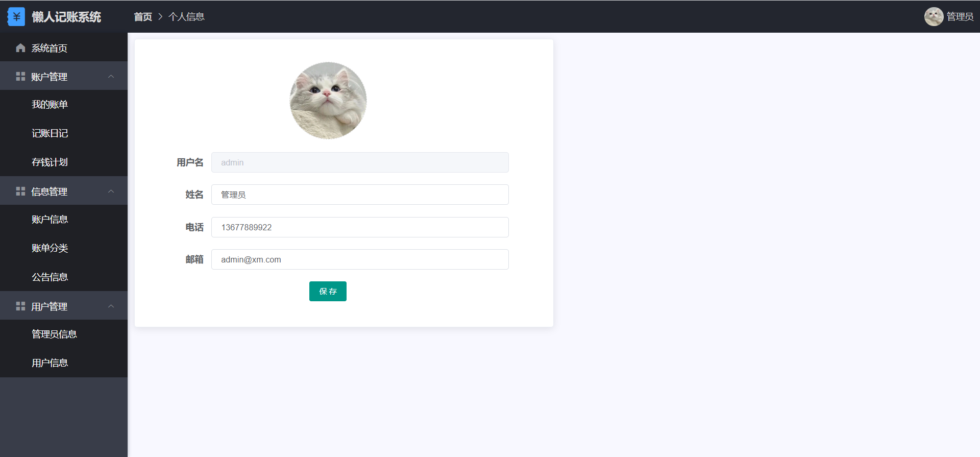This screenshot has height=457, width=980.
Task: Collapse the 账户管理 menu chevron
Action: 111,77
